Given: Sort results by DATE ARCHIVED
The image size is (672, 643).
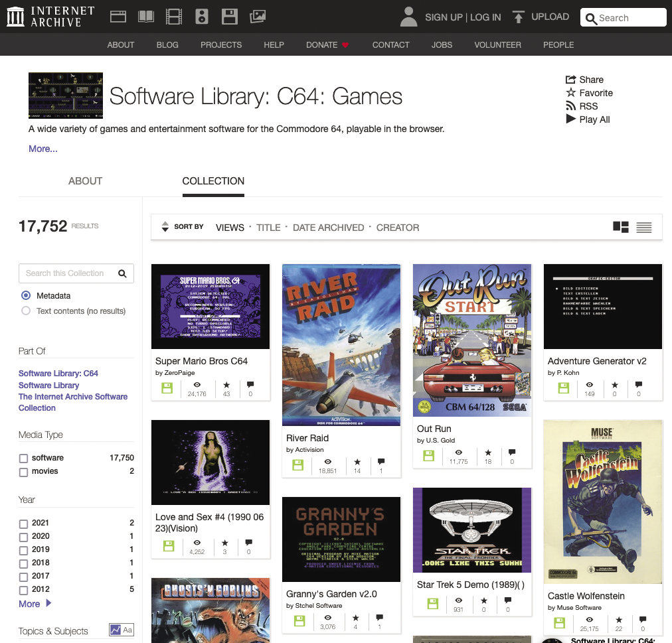Looking at the screenshot, I should (328, 228).
